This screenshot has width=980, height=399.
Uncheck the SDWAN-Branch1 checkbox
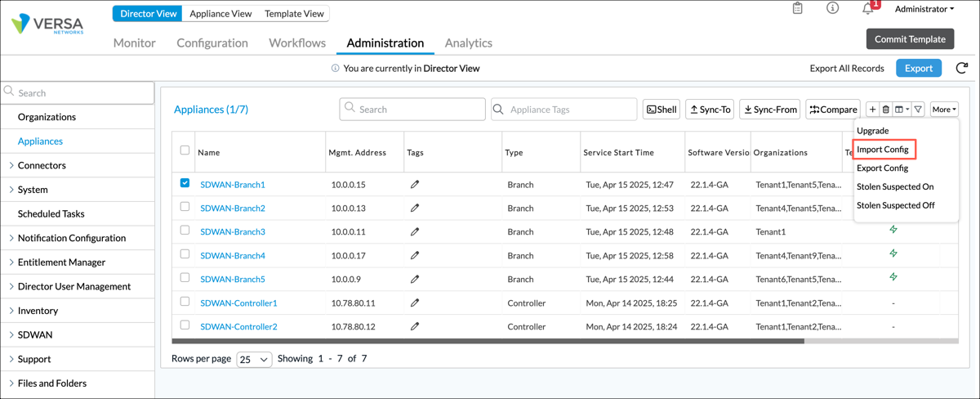(x=185, y=184)
